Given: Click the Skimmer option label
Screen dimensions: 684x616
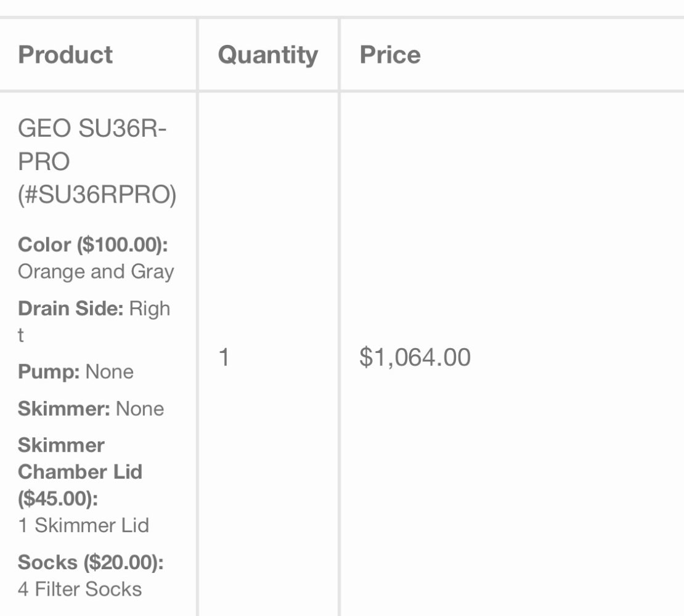Looking at the screenshot, I should click(x=64, y=409).
